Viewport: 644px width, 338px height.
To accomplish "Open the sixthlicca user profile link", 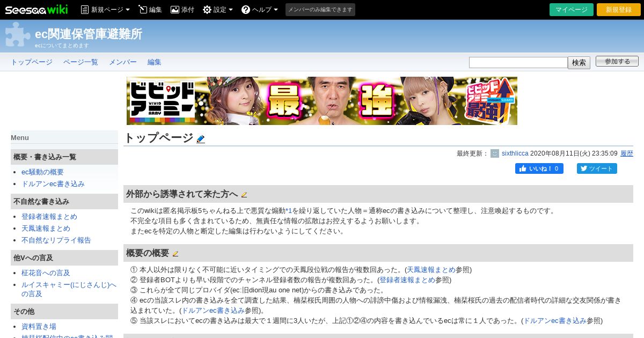I will tap(515, 153).
